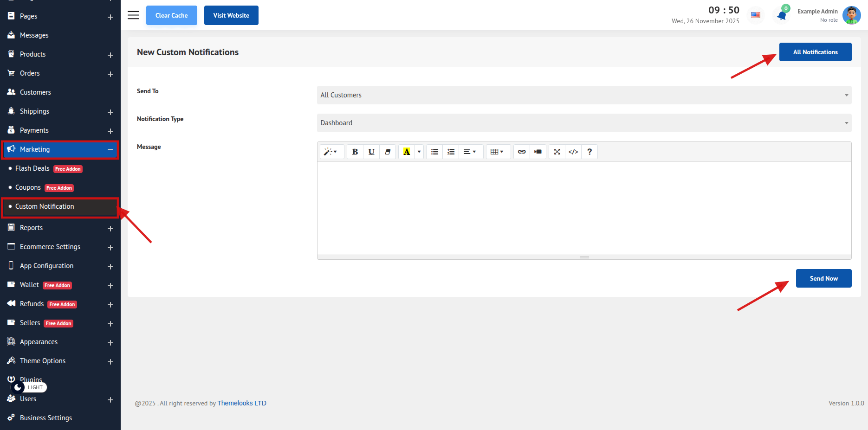Open the Notification Type dropdown
Screen dimensions: 868x430
point(584,123)
